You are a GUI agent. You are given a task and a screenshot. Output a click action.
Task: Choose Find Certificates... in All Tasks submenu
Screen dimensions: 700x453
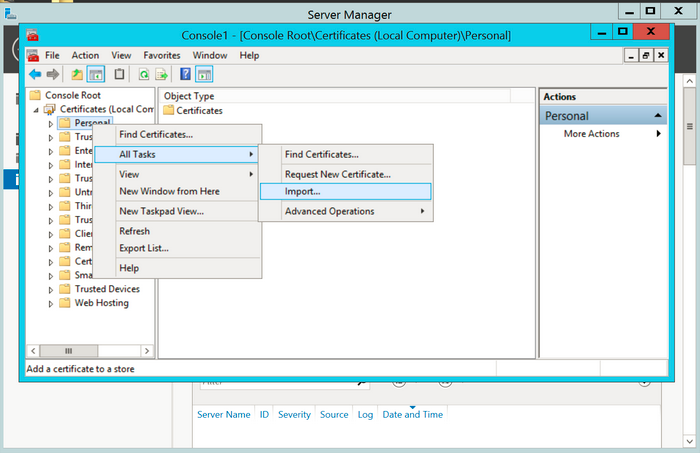pyautogui.click(x=346, y=154)
